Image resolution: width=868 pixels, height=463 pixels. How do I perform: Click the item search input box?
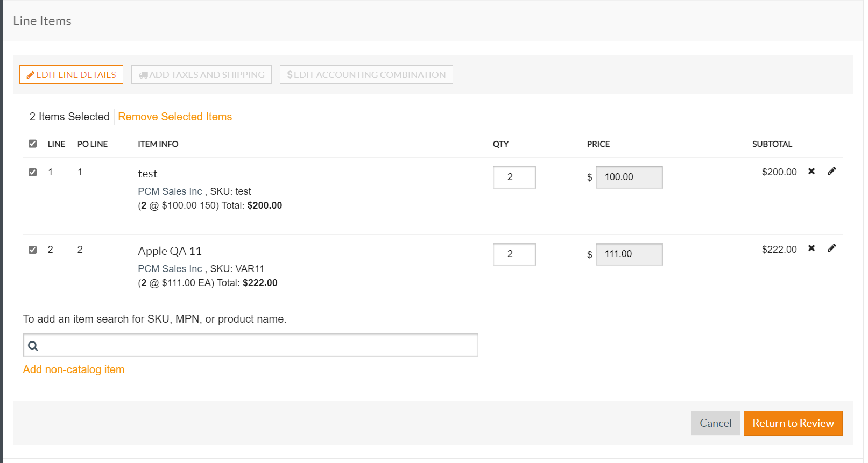(x=251, y=345)
